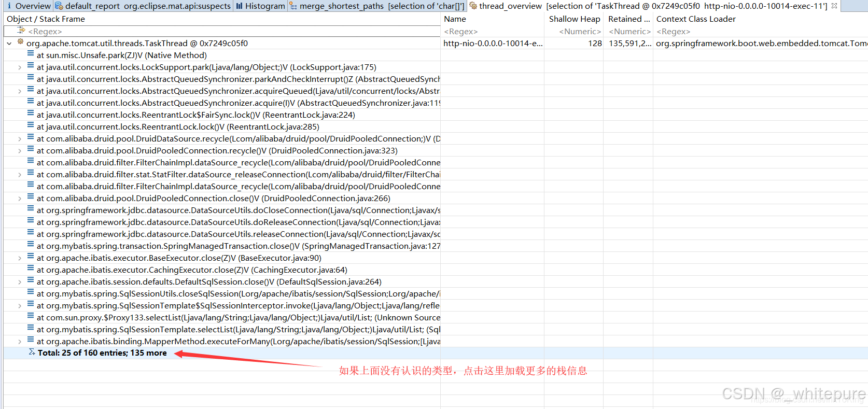This screenshot has height=409, width=868.
Task: Click the merge_shortest_paths tab icon
Action: 293,6
